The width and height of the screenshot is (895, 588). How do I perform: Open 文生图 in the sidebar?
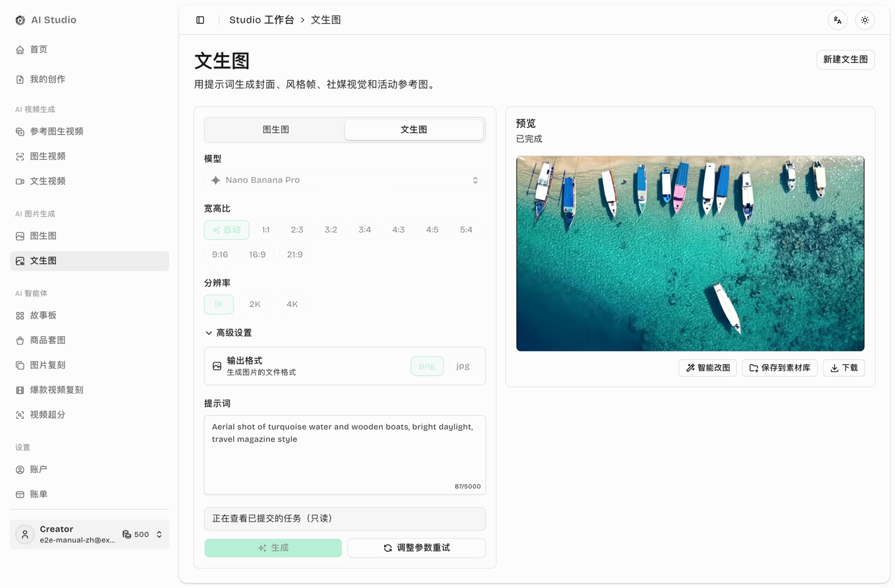tap(89, 261)
